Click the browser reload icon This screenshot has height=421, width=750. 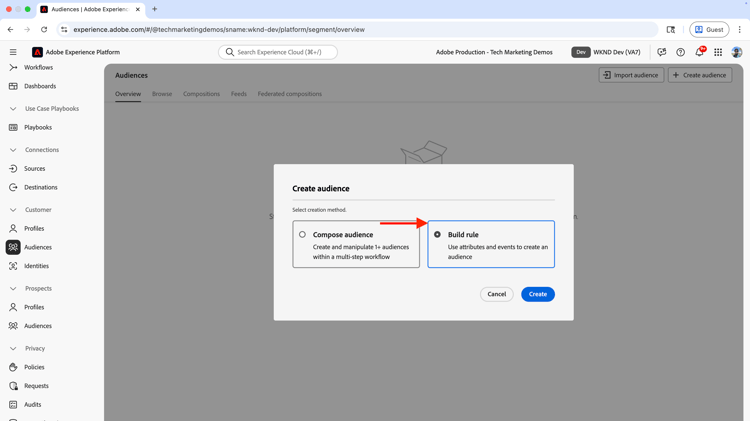44,30
